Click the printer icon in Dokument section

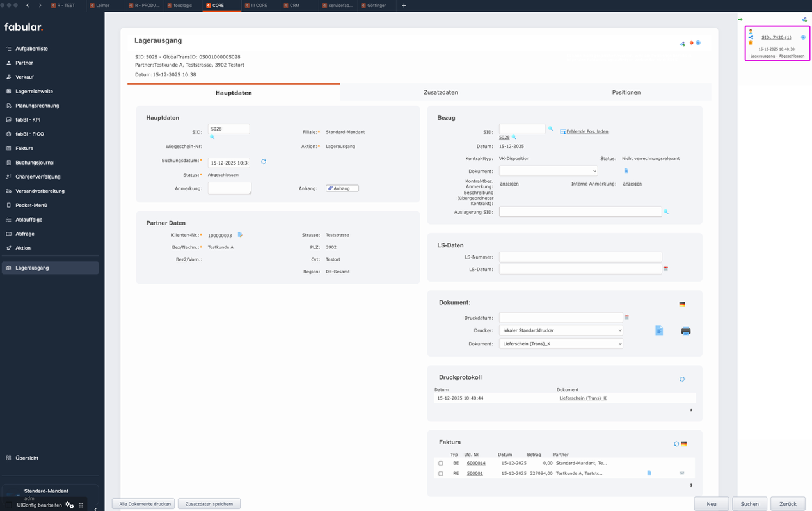tap(685, 331)
